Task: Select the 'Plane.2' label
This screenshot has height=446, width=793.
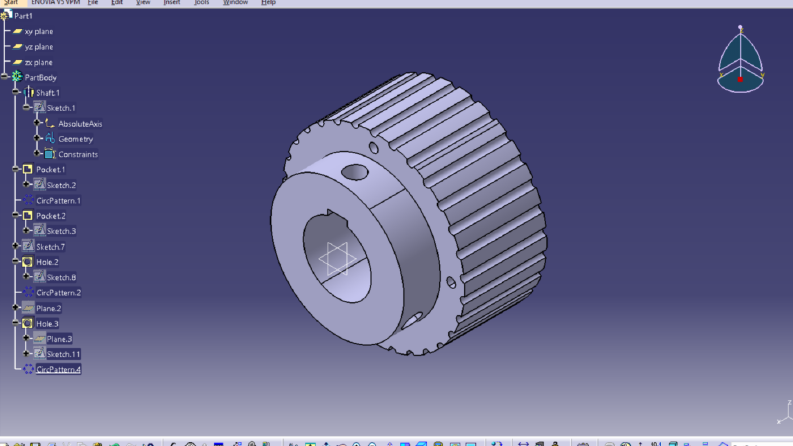Action: click(x=49, y=308)
